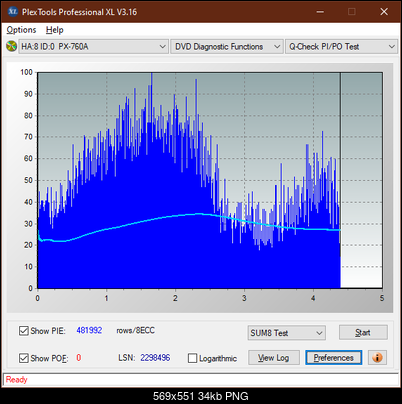Close the PlexTools Professional window
Image resolution: width=402 pixels, height=404 pixels.
(384, 12)
